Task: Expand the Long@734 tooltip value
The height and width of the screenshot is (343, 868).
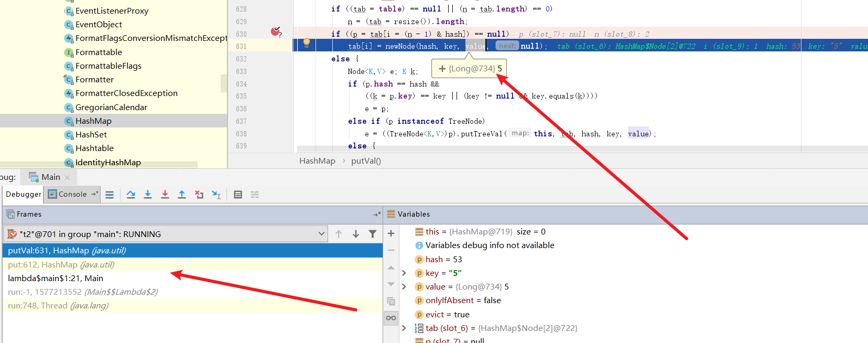Action: [x=442, y=69]
